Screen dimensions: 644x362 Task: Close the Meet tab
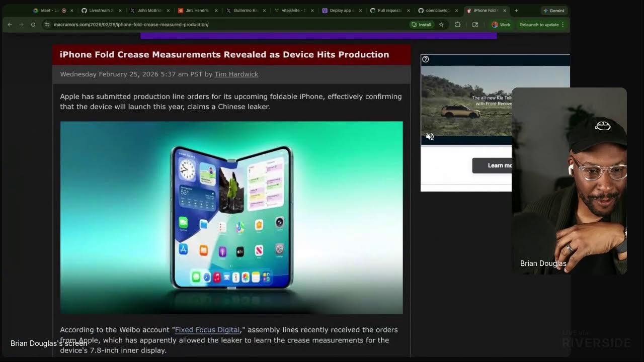tap(72, 11)
